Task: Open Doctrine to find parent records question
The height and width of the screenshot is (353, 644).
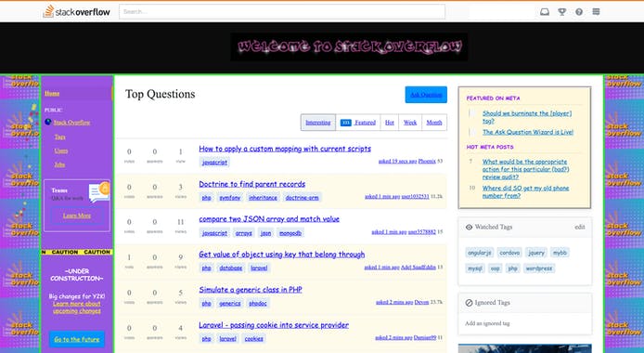Action: (x=251, y=184)
